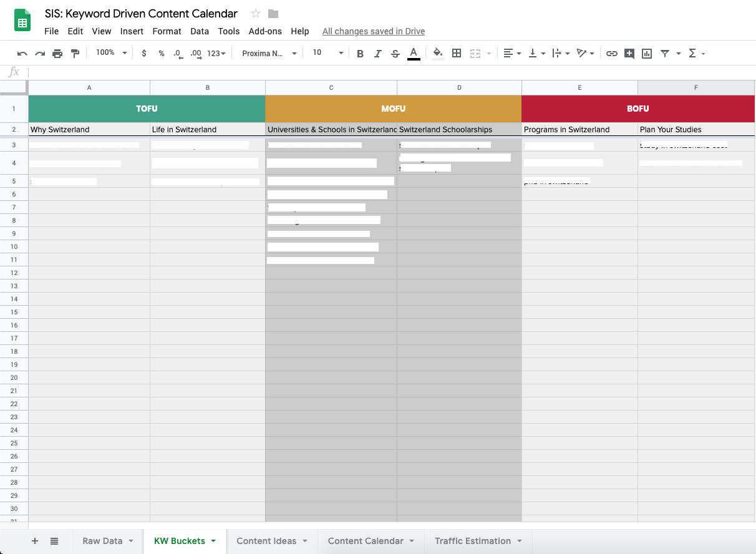Move document using the folder icon
The width and height of the screenshot is (756, 554).
tap(273, 14)
